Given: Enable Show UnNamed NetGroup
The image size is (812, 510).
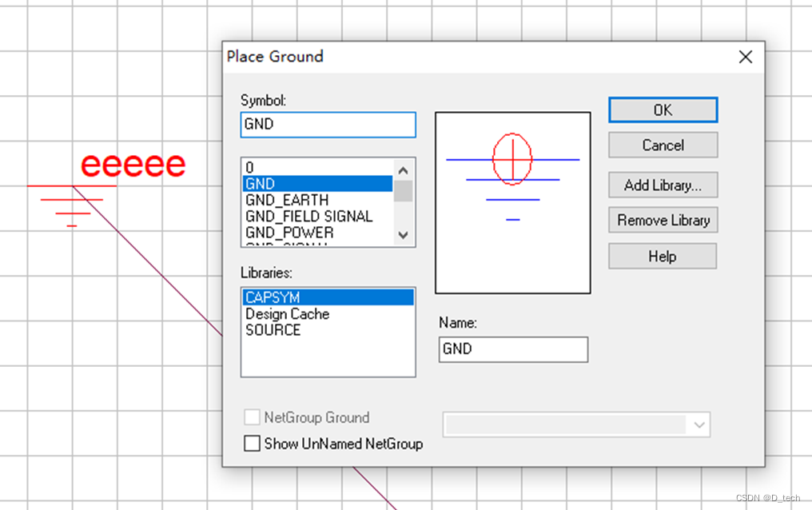Looking at the screenshot, I should pos(252,444).
